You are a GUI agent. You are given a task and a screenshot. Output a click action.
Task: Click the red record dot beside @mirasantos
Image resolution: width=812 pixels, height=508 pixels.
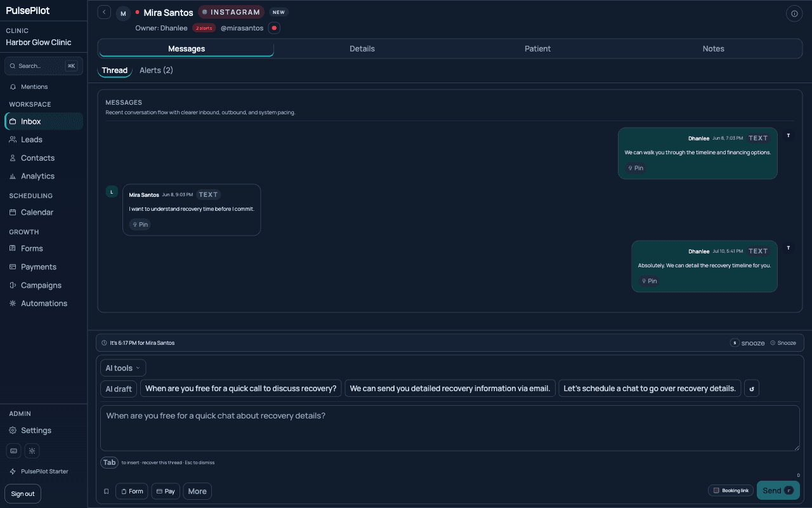pyautogui.click(x=274, y=28)
